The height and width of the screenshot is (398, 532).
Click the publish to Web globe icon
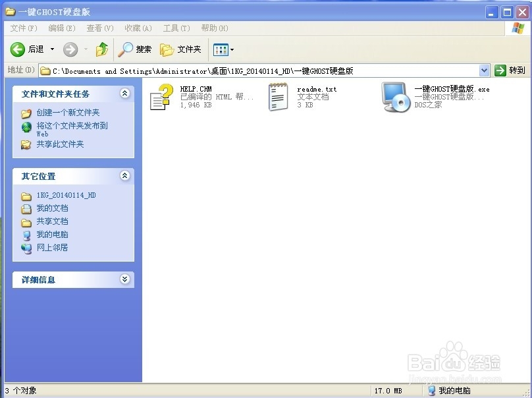[x=26, y=127]
